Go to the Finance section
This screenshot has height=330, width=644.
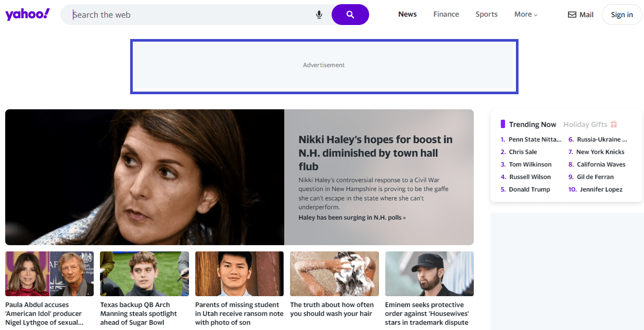[x=446, y=15]
